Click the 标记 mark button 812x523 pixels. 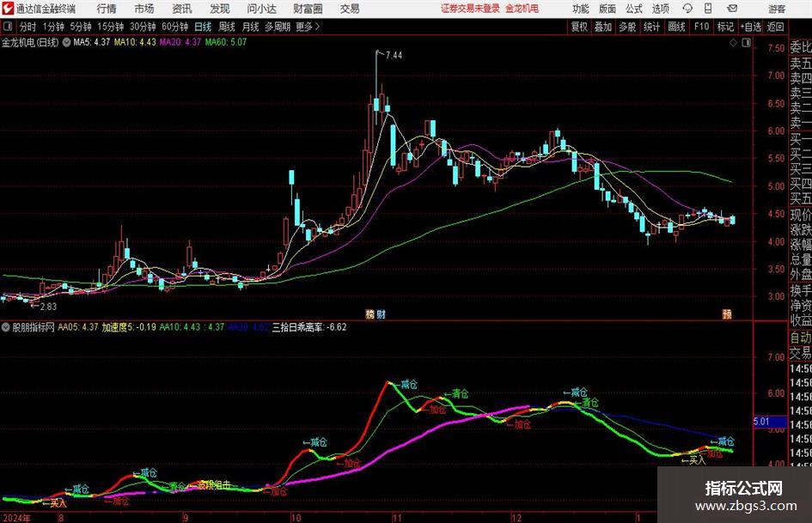click(x=725, y=27)
